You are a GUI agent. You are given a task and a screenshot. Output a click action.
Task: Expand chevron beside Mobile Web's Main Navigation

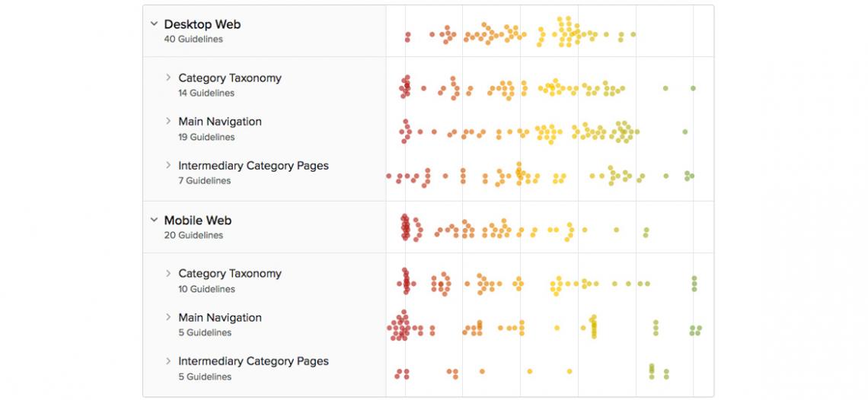click(x=168, y=317)
